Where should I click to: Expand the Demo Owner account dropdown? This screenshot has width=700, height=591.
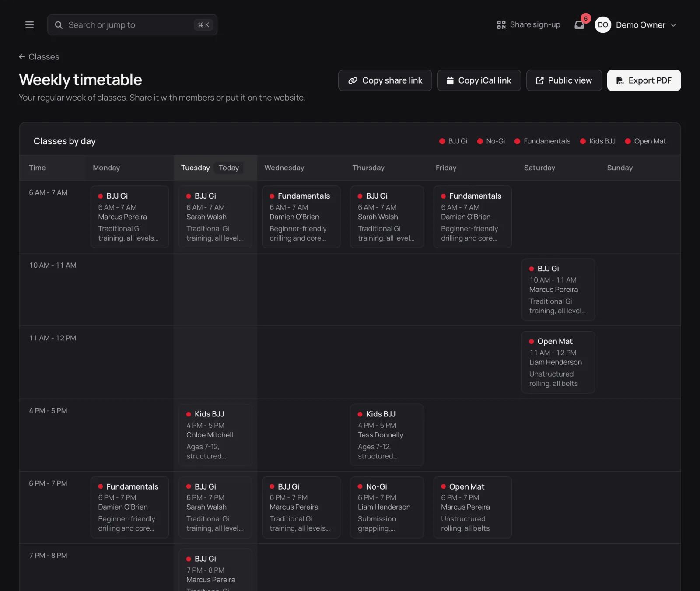coord(636,25)
